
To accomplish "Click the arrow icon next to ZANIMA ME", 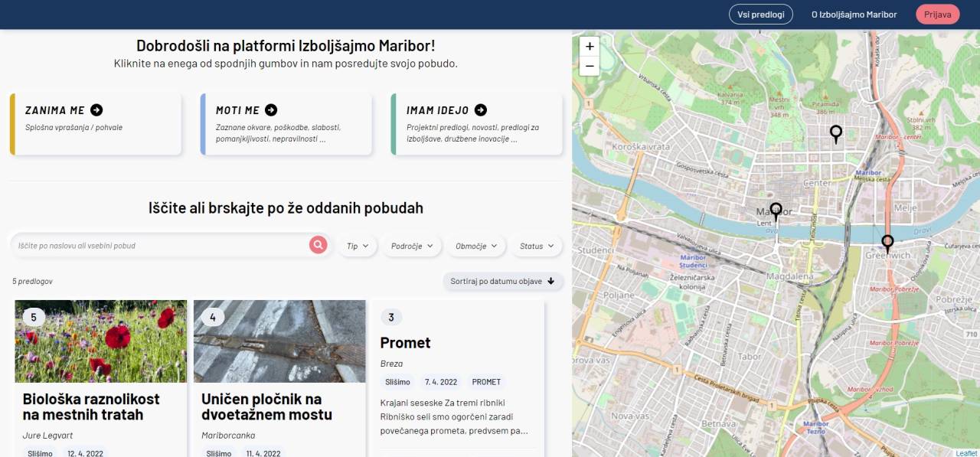I will pos(96,110).
